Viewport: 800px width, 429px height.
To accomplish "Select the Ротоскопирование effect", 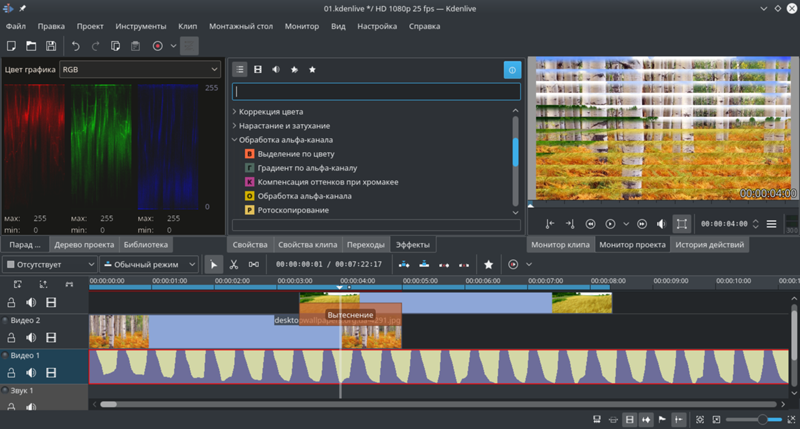I will [295, 210].
